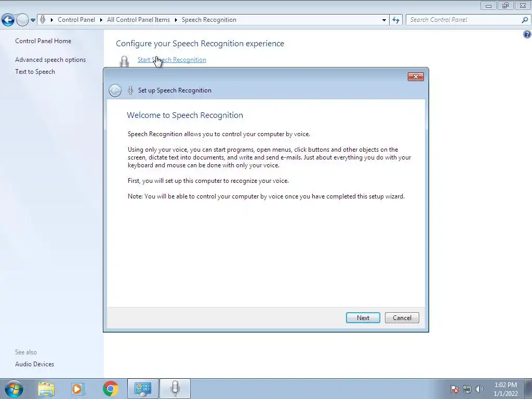Switch to Control Panel taskbar button
Image resolution: width=532 pixels, height=399 pixels.
click(x=142, y=389)
